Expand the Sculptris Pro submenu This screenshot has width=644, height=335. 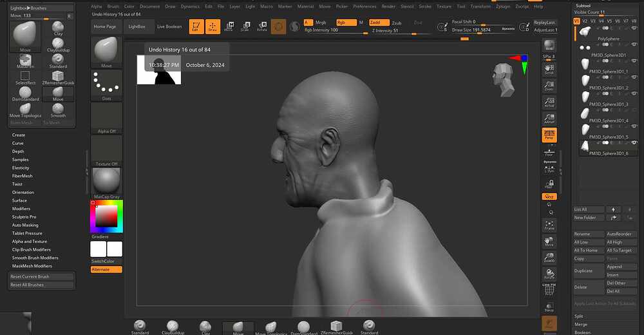[x=24, y=216]
